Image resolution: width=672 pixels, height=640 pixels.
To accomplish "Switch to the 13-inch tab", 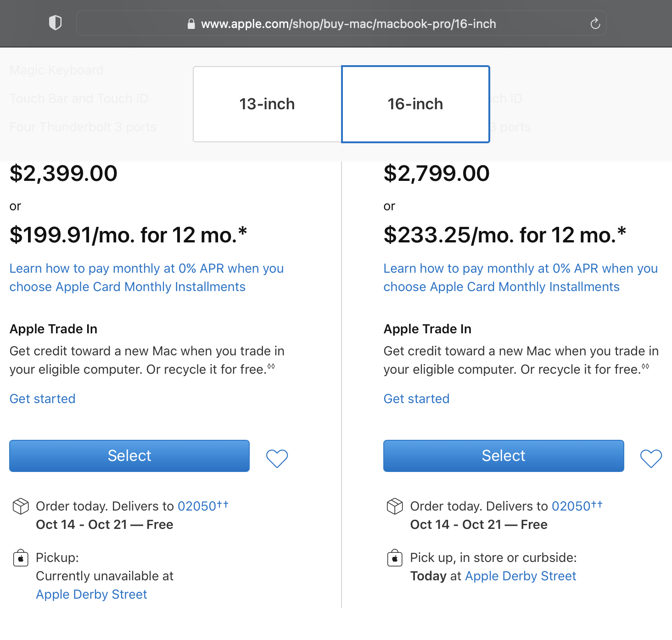I will [x=267, y=104].
